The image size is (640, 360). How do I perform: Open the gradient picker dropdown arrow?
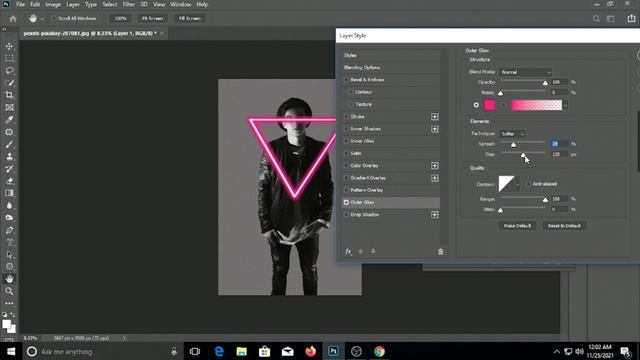(x=565, y=105)
